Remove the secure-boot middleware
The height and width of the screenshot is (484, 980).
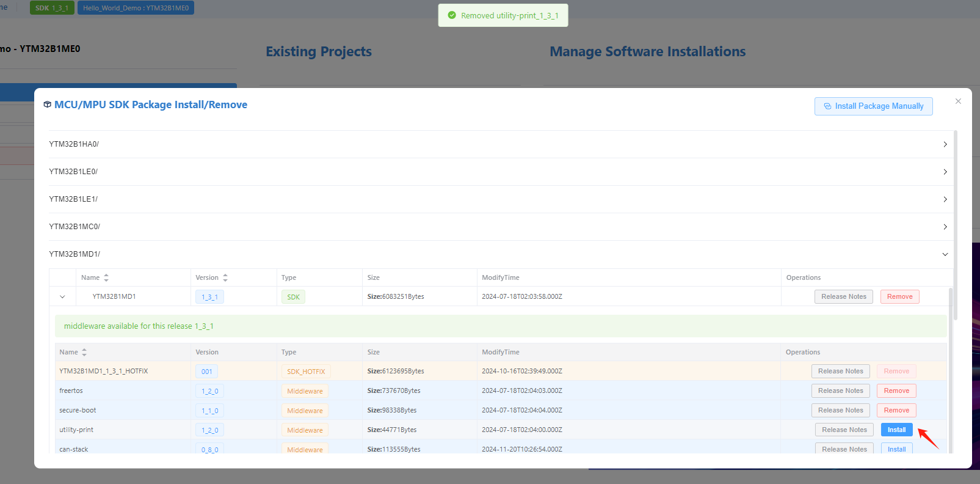coord(896,410)
